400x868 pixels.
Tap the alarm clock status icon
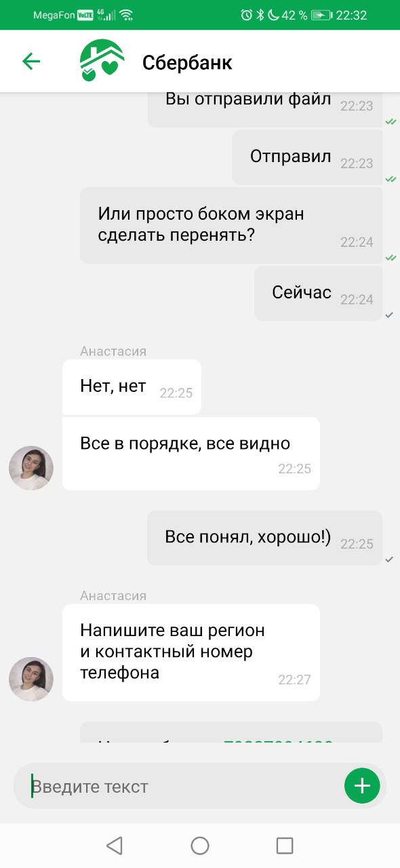coord(246,15)
